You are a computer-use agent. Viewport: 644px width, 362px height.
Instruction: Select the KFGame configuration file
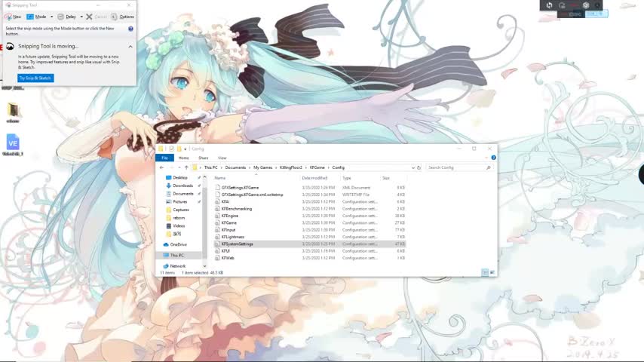[310, 222]
